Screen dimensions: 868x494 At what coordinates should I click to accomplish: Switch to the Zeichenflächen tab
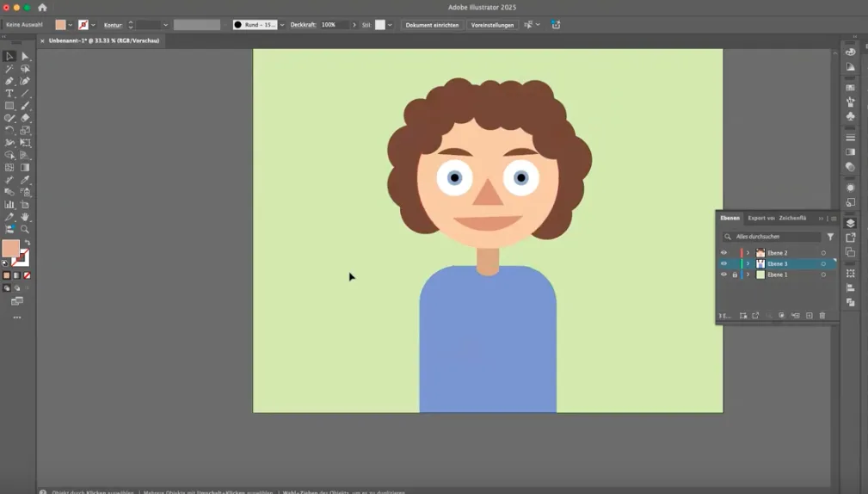point(792,219)
